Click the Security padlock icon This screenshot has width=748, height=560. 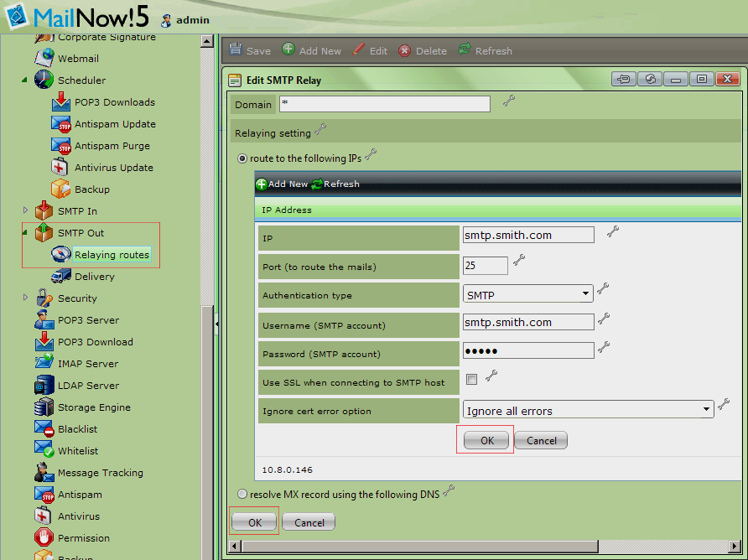44,298
